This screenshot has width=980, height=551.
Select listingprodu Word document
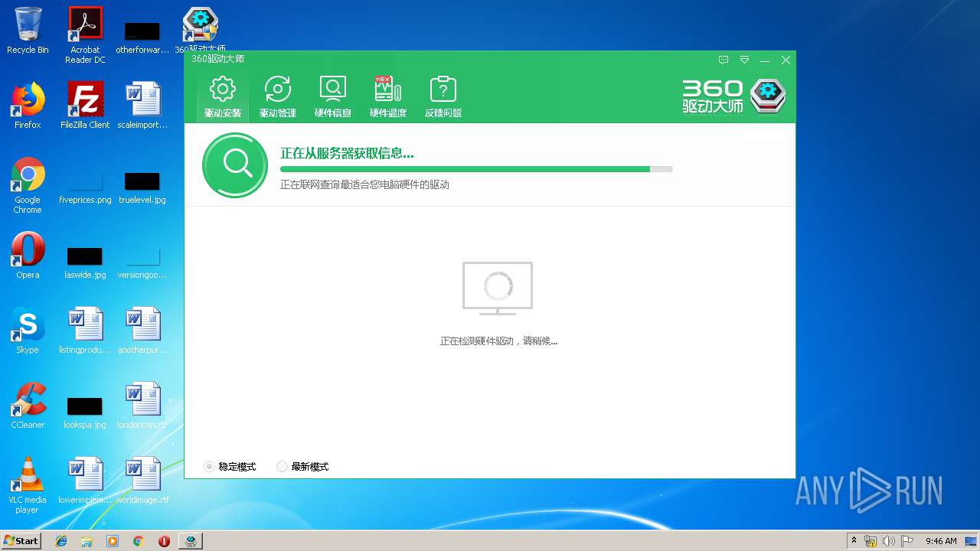click(x=85, y=331)
